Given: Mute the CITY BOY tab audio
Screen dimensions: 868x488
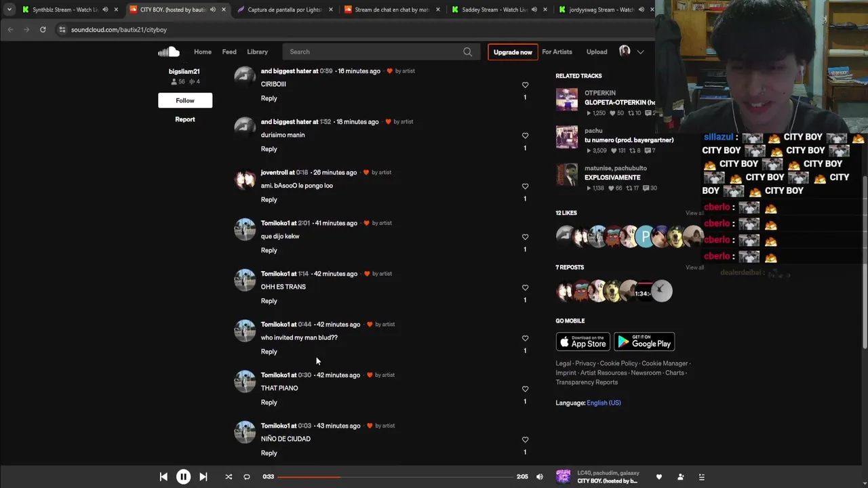Looking at the screenshot, I should point(213,9).
